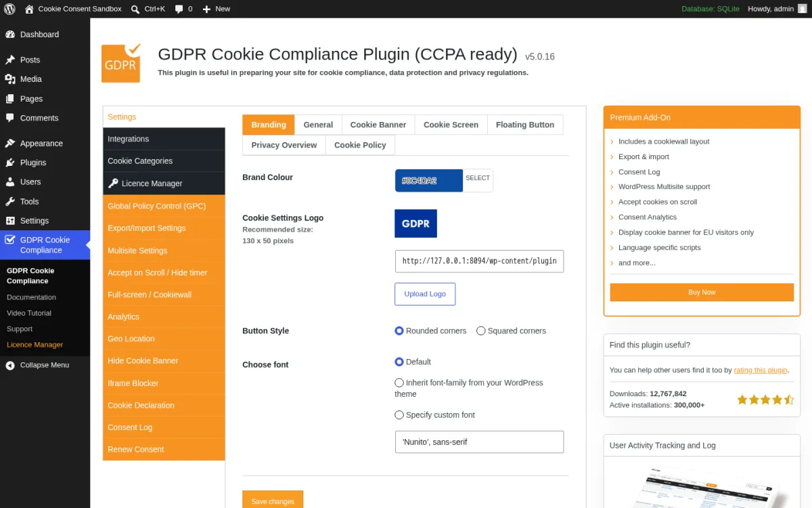This screenshot has height=508, width=812.
Task: Open Cookie Declaration section
Action: tap(164, 406)
